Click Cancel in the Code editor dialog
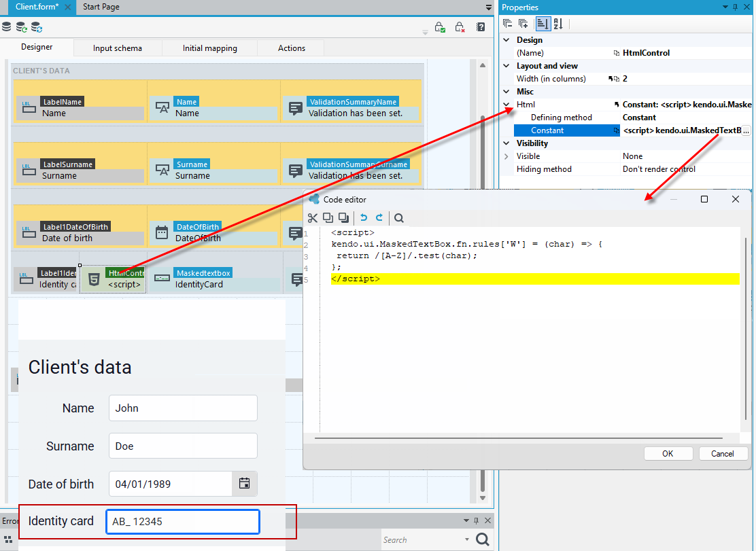The height and width of the screenshot is (551, 756). coord(723,453)
